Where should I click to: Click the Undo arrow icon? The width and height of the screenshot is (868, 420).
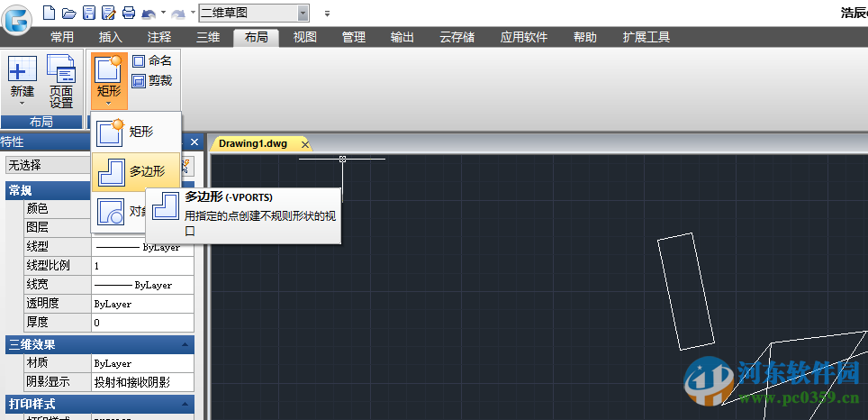coord(149,13)
